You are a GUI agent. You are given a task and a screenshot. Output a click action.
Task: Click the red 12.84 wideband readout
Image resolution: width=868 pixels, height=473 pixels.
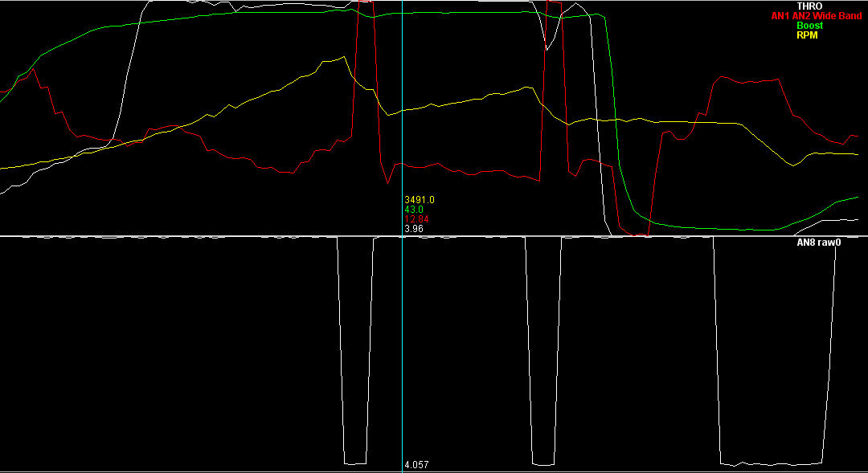pos(416,219)
